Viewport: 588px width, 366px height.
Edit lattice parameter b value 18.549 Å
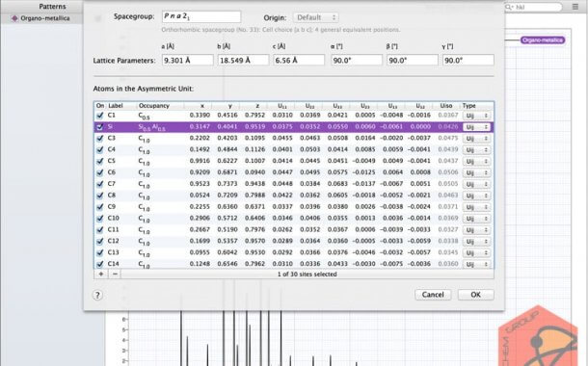pos(243,61)
